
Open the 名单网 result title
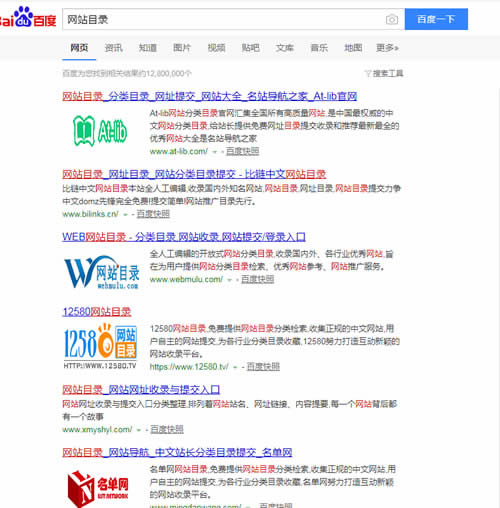177,453
